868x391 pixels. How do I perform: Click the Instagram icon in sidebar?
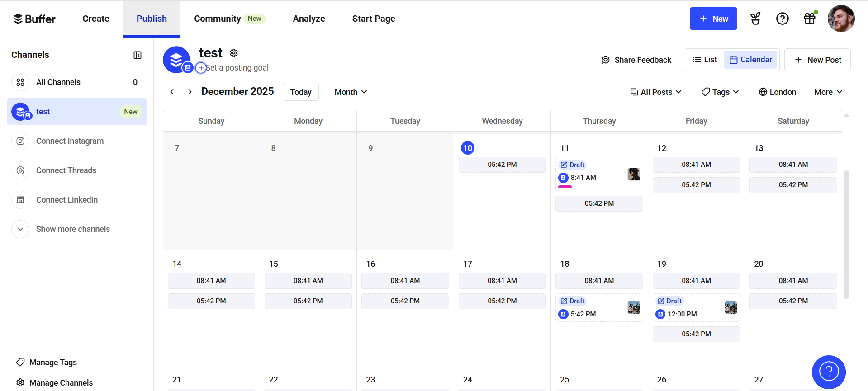tap(20, 141)
